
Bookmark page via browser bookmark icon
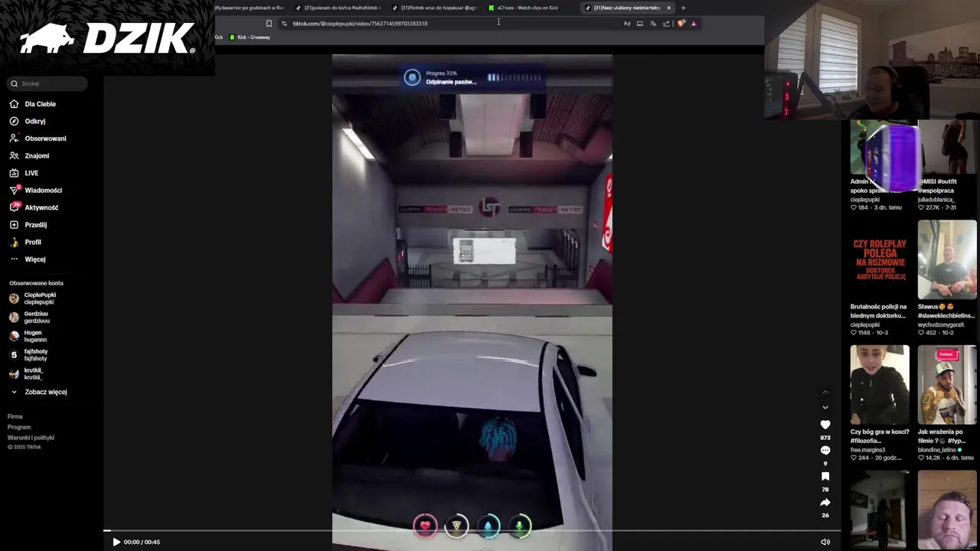pyautogui.click(x=269, y=24)
